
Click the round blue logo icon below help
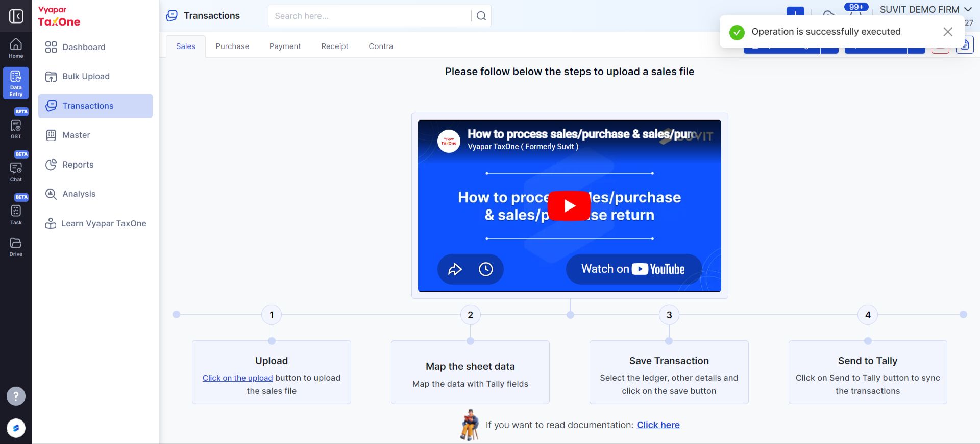[x=16, y=428]
